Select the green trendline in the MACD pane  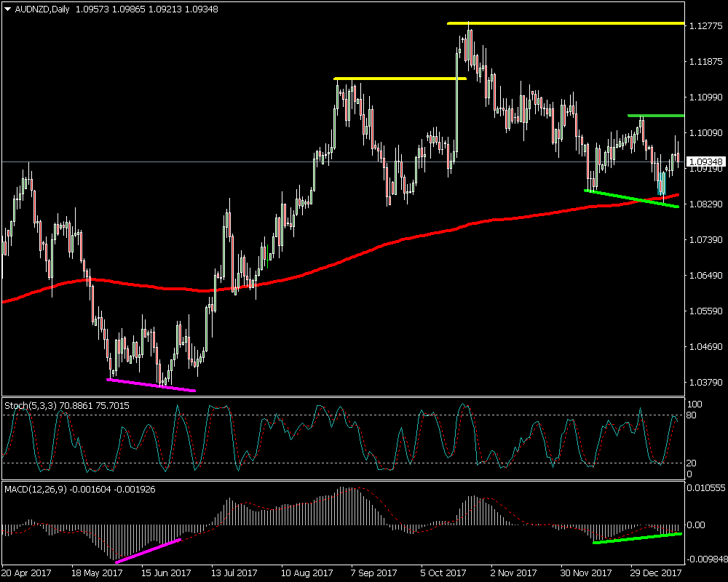[x=637, y=538]
